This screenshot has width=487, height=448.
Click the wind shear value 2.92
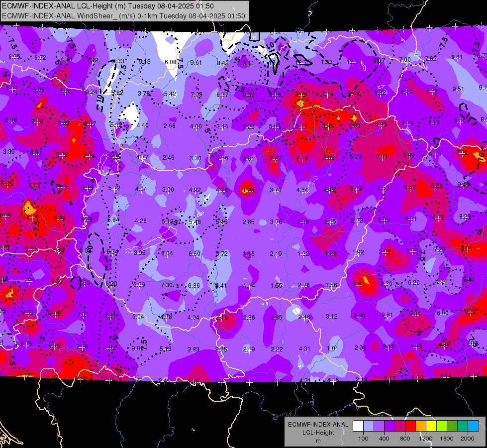385,252
